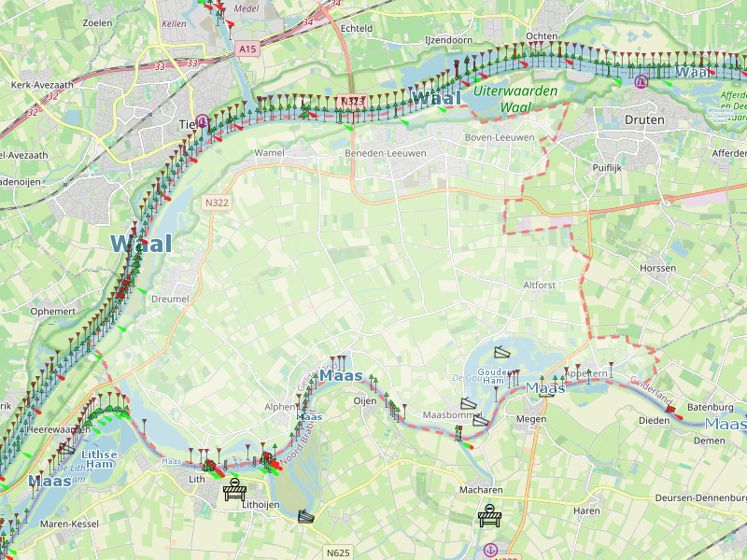The image size is (747, 560).
Task: Click the red buoy marker near Batenburg
Action: (670, 410)
